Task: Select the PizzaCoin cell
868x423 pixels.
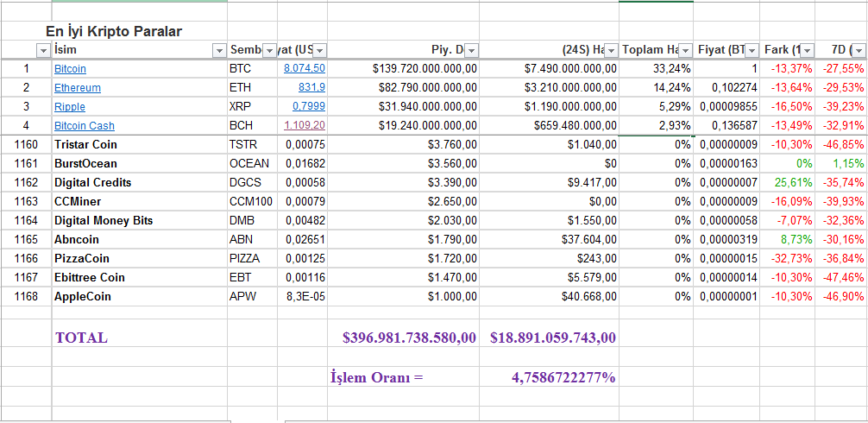Action: click(140, 258)
